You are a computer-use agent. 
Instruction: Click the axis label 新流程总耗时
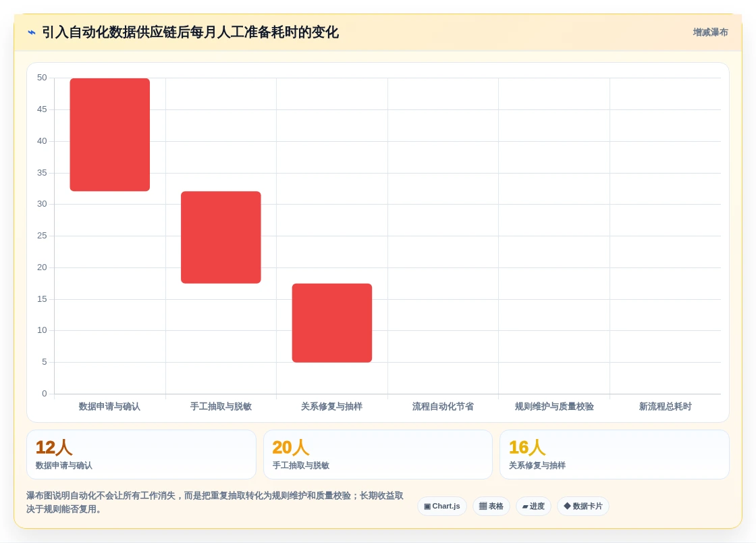(x=666, y=407)
